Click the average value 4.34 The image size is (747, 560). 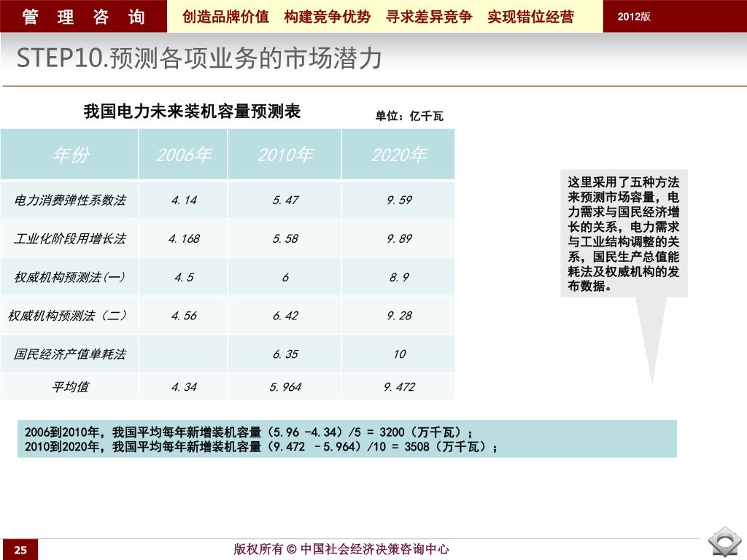(184, 386)
